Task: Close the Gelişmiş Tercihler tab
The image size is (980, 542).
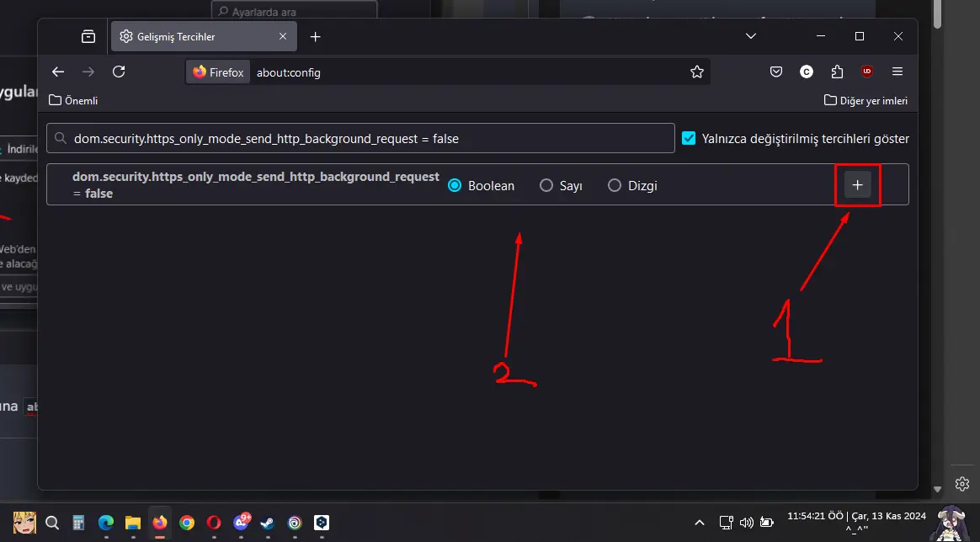Action: tap(283, 36)
